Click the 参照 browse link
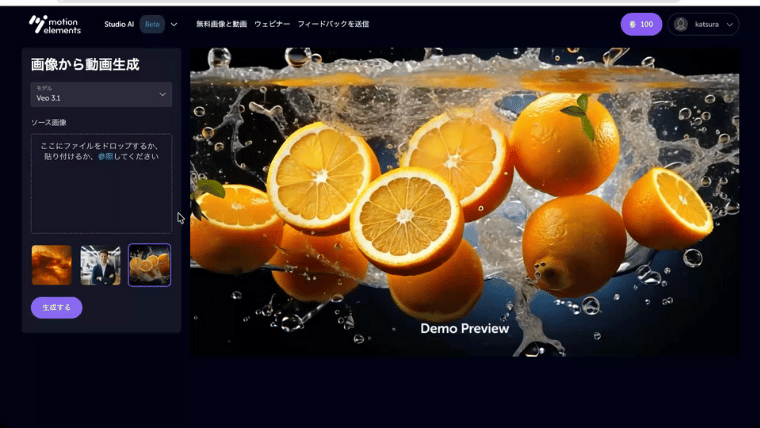Screen dimensions: 760x428 tap(105, 157)
